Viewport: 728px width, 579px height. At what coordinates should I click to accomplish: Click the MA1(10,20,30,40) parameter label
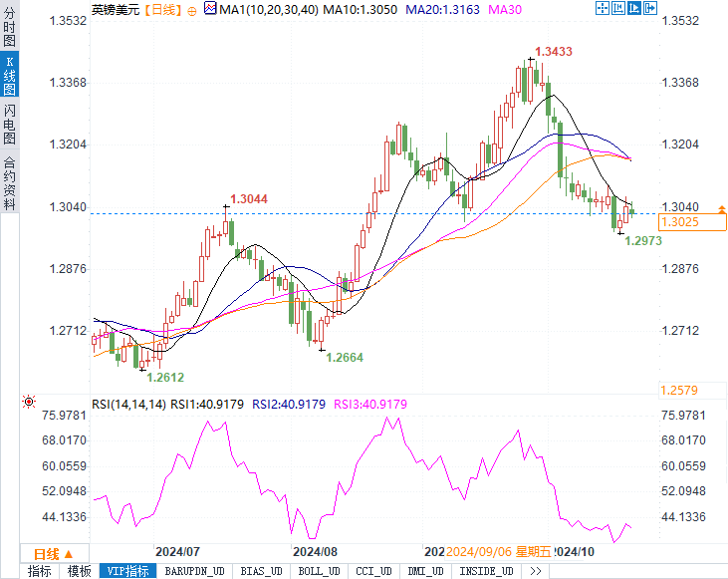pos(268,10)
